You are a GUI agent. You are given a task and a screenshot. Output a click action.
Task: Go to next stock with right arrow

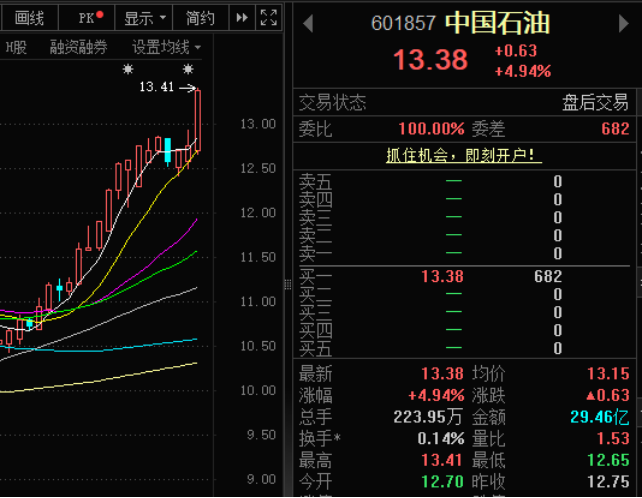coord(623,23)
